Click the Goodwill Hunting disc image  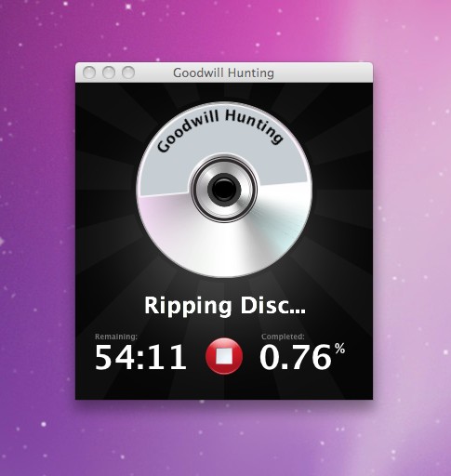[x=224, y=189]
